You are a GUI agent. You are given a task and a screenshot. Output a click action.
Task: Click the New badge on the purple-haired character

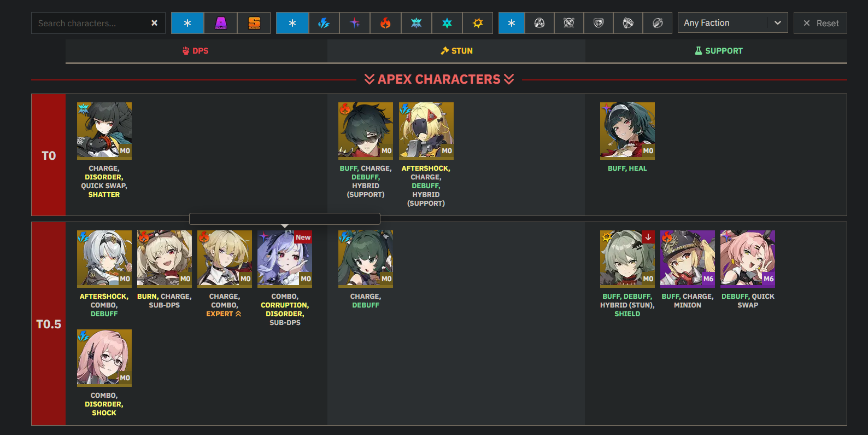pos(303,237)
